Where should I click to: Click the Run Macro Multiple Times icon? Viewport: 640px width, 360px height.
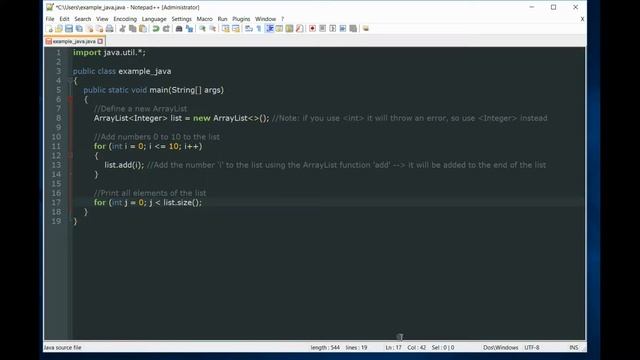coord(343,29)
